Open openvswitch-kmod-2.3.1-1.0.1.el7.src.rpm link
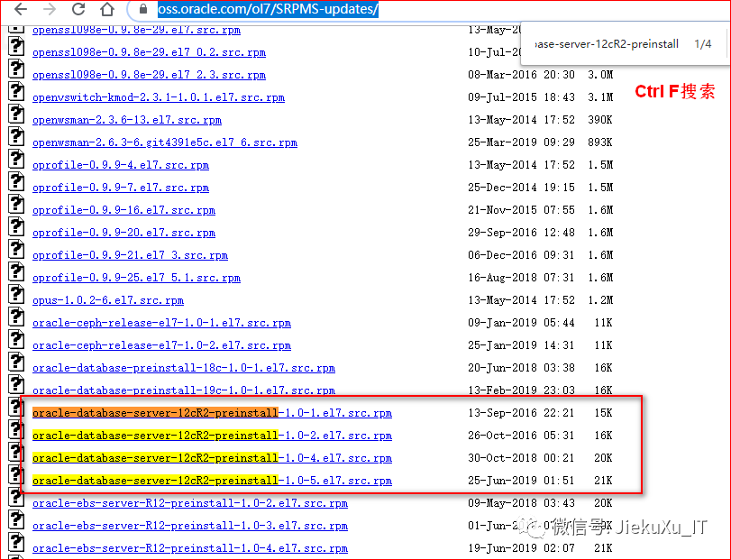Viewport: 731px width, 560px height. point(159,97)
